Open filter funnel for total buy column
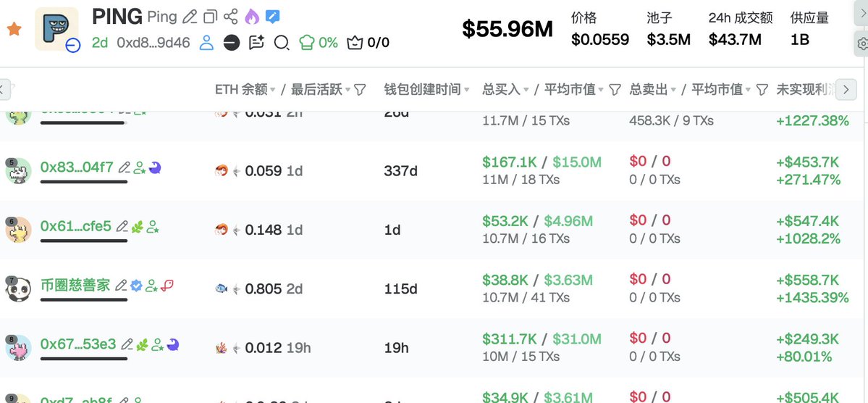The width and height of the screenshot is (868, 403). coord(615,89)
